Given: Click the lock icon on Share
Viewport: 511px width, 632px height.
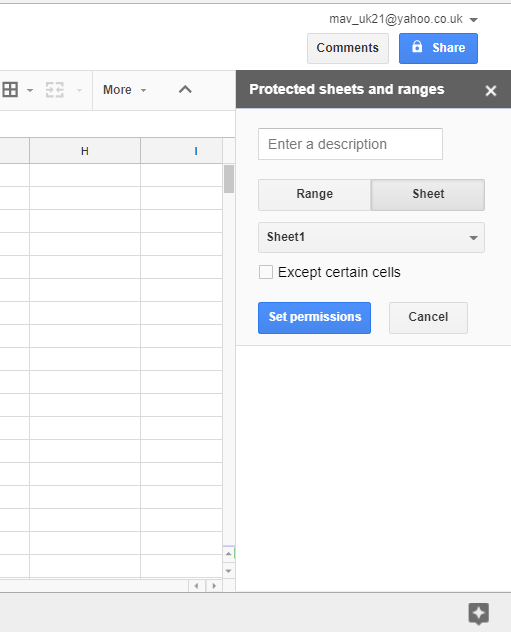Looking at the screenshot, I should pyautogui.click(x=417, y=47).
